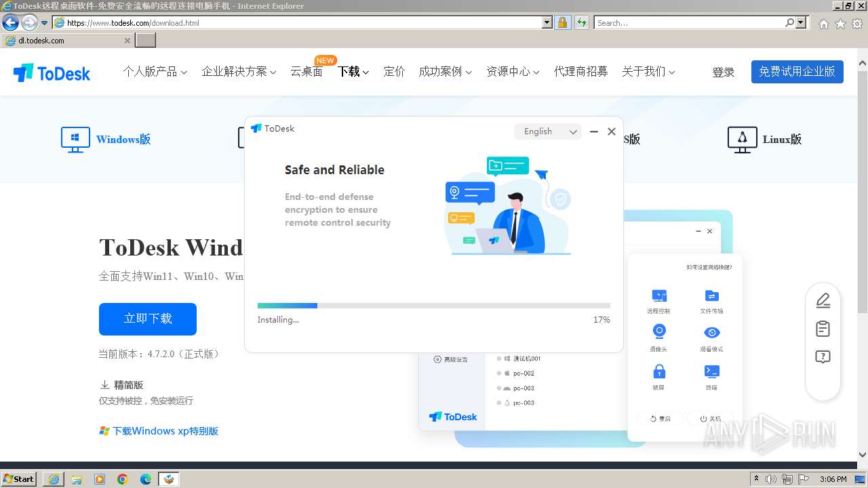The width and height of the screenshot is (868, 488).
Task: Open File Explorer folder taskbar icon
Action: tap(77, 479)
